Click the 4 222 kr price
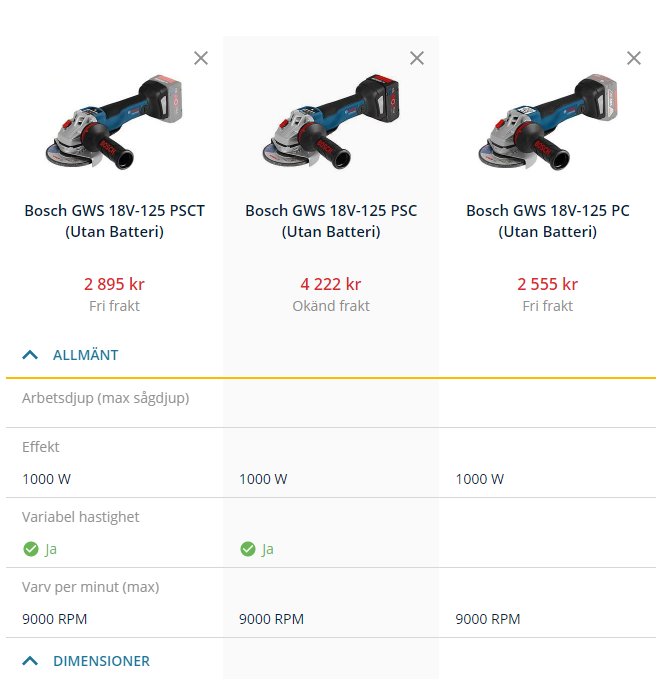Screen dimensions: 659x699 click(331, 284)
